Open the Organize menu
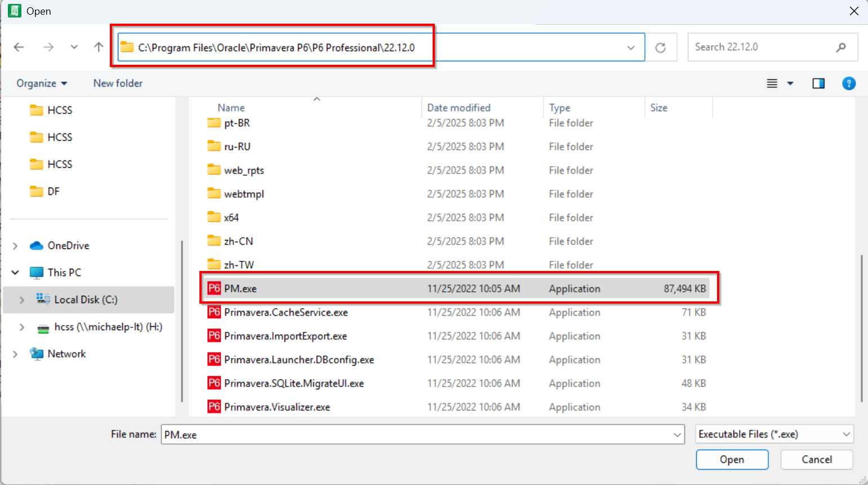 tap(42, 83)
